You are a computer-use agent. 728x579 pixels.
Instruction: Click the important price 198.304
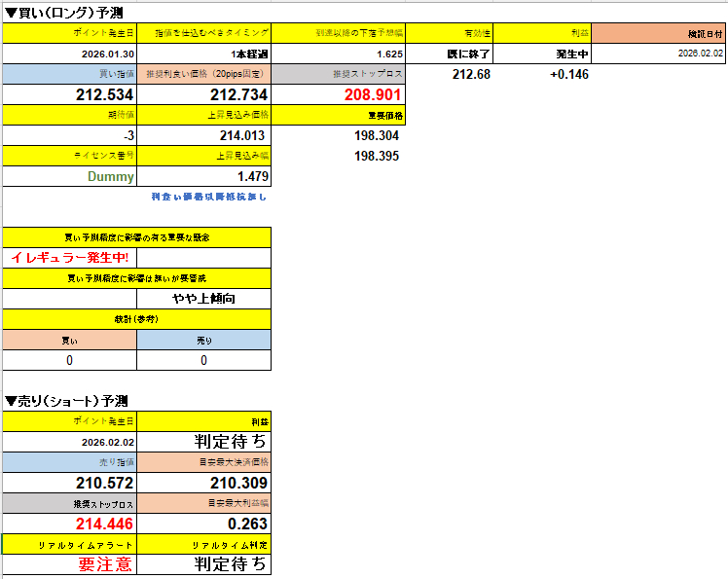[x=376, y=135]
